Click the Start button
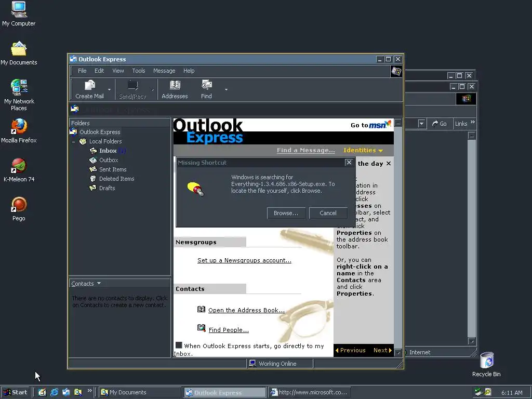This screenshot has height=399, width=532. click(x=16, y=392)
